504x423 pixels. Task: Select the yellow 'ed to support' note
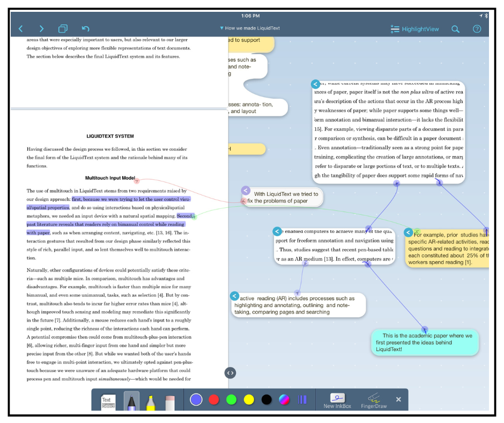click(251, 44)
